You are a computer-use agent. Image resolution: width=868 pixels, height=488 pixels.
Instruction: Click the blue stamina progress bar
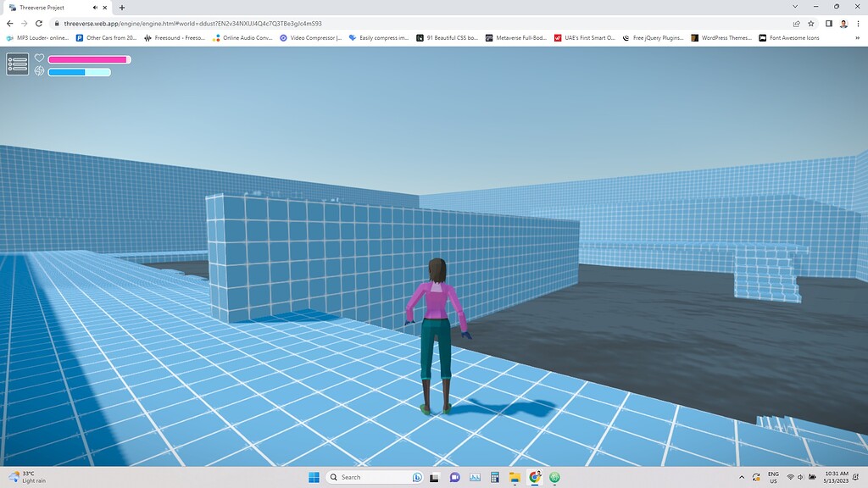coord(81,71)
